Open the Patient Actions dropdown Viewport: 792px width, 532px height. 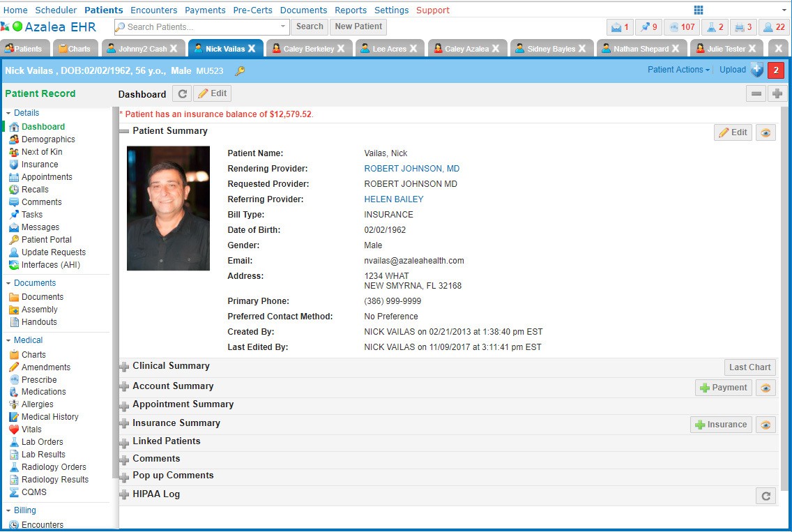(678, 70)
